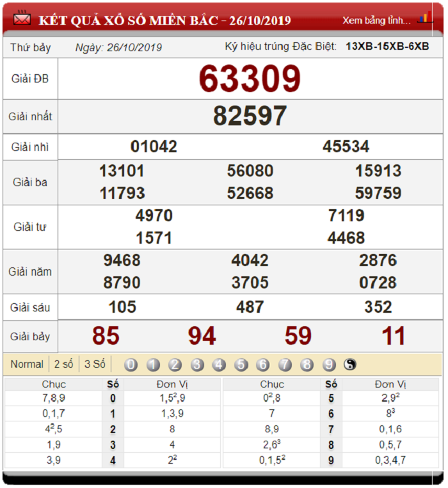
Task: Click the Giải nhì row label
Action: (30, 147)
